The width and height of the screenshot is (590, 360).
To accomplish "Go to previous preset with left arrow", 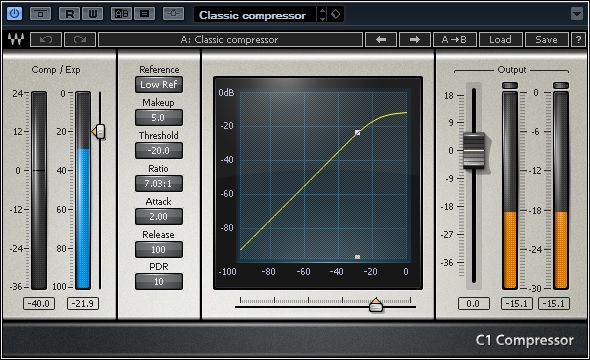I will 381,39.
